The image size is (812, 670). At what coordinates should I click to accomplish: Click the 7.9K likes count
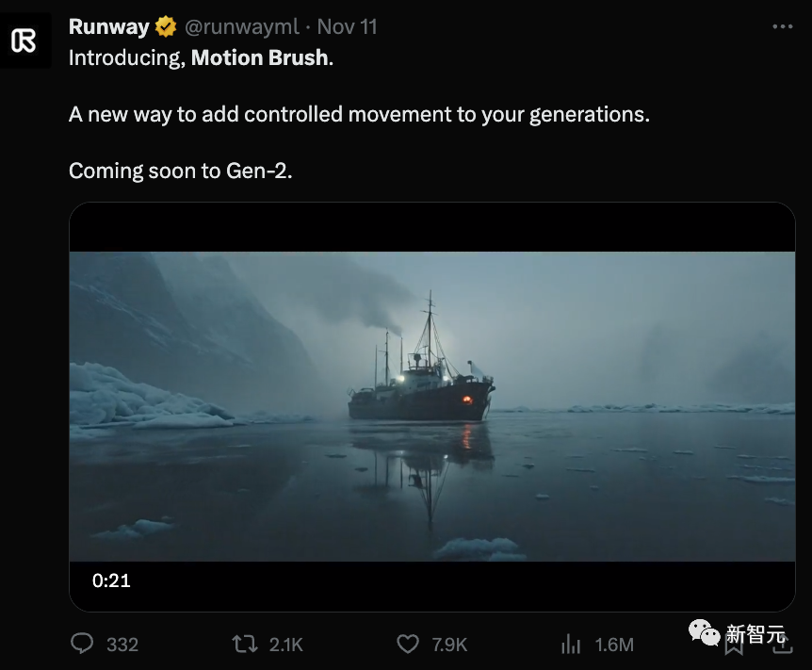[449, 645]
